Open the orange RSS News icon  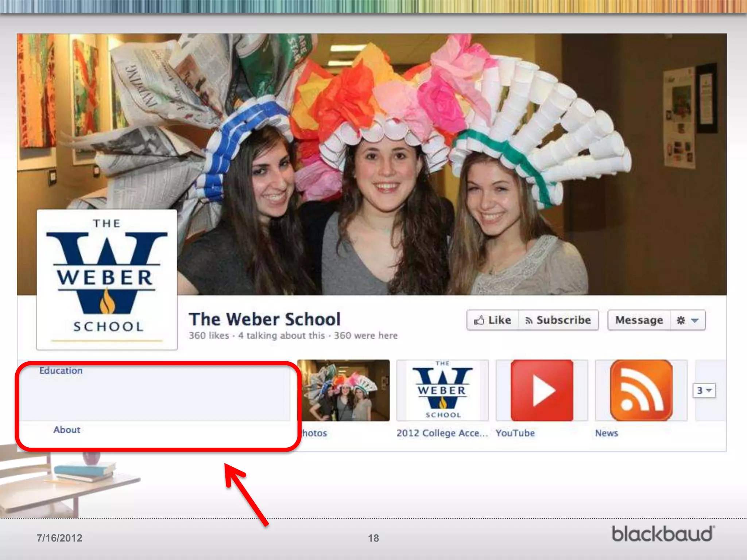[x=641, y=390]
